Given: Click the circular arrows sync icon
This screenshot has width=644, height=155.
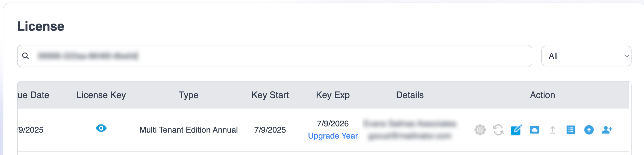Looking at the screenshot, I should 498,130.
